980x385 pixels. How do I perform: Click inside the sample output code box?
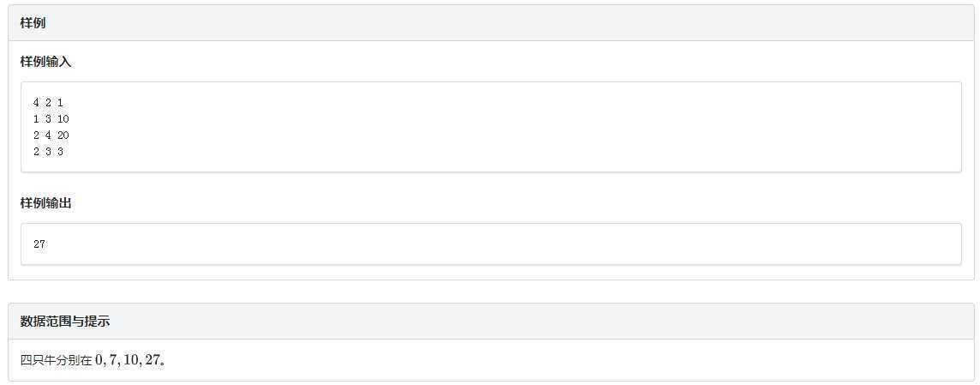(491, 244)
